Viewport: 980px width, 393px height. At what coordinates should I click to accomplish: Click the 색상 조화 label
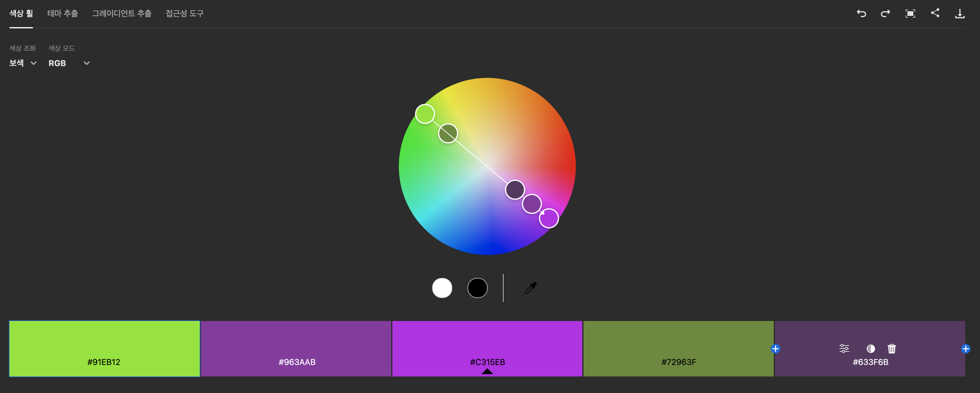pos(22,48)
